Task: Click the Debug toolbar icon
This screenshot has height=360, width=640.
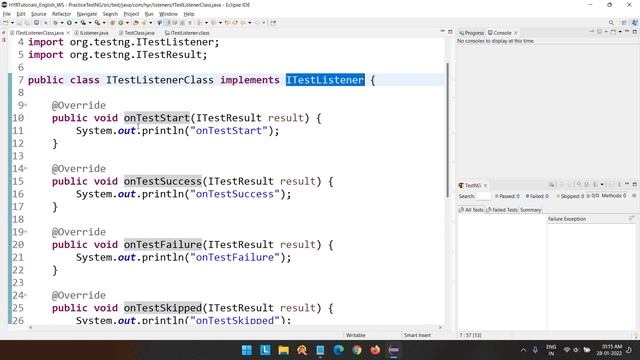Action: pyautogui.click(x=56, y=23)
